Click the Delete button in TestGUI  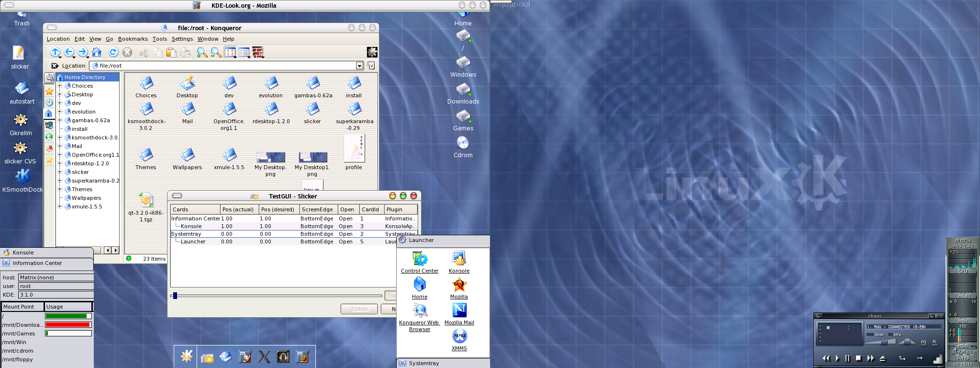coord(359,309)
